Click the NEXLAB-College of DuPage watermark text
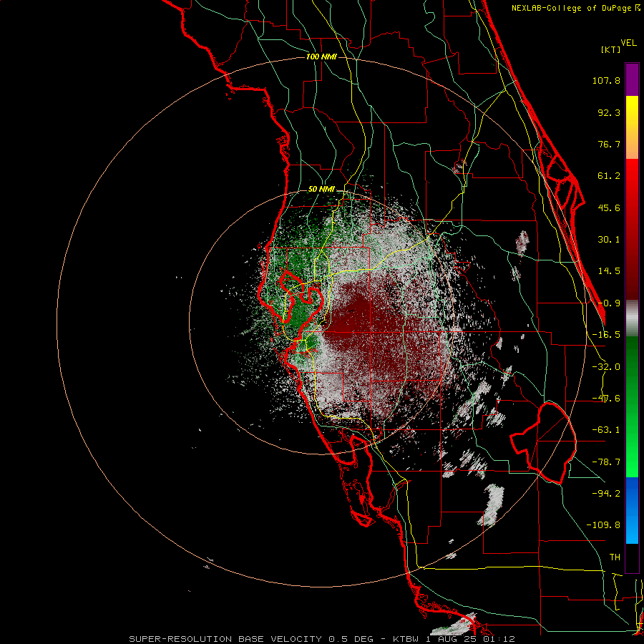Image resolution: width=644 pixels, height=644 pixels. tap(575, 8)
